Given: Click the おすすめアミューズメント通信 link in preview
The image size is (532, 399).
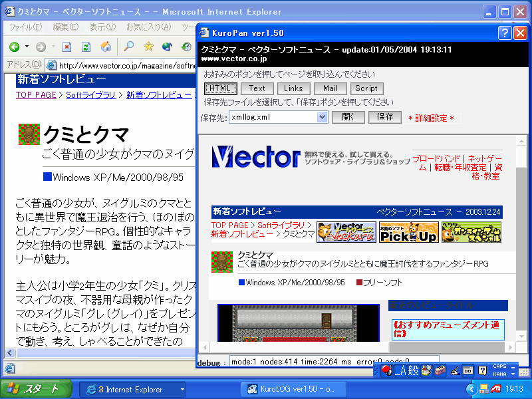Looking at the screenshot, I should click(446, 329).
